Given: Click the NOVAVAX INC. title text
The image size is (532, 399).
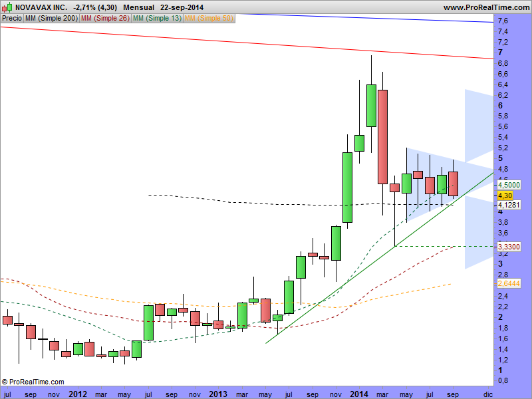Looking at the screenshot, I should pos(41,7).
